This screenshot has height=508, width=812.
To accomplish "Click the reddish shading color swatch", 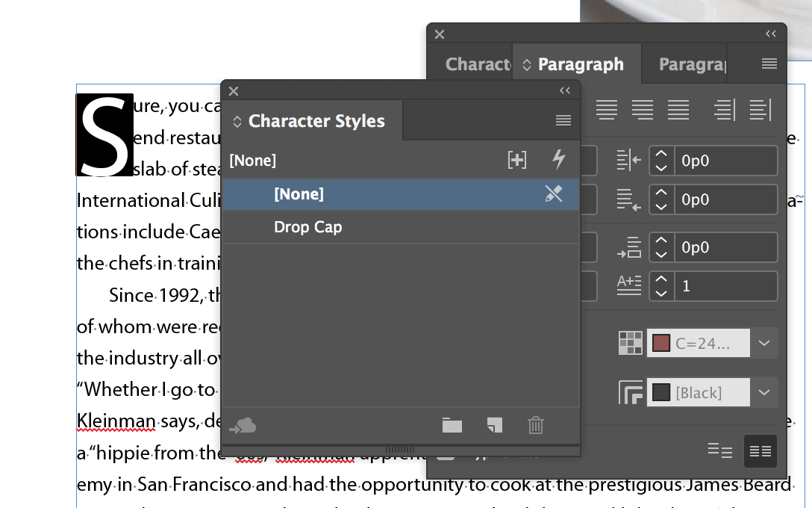I will click(661, 343).
